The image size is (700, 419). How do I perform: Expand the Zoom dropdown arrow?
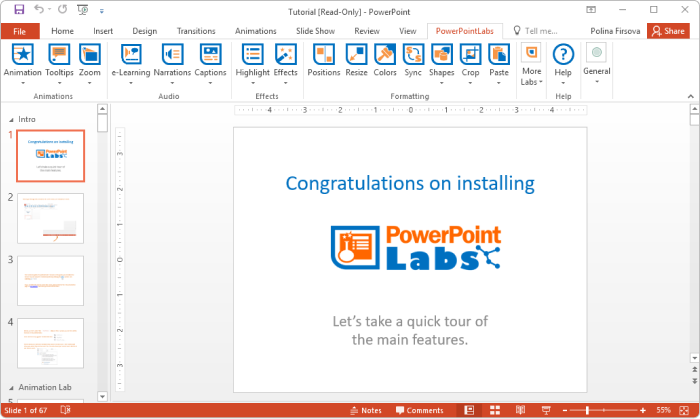tap(89, 83)
